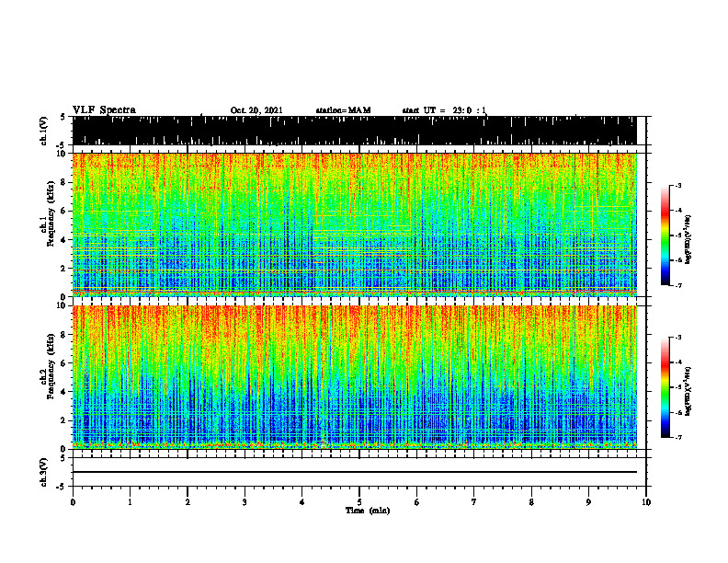
Task: Click the ch.1 spectrogram color scale bar
Action: 665,236
